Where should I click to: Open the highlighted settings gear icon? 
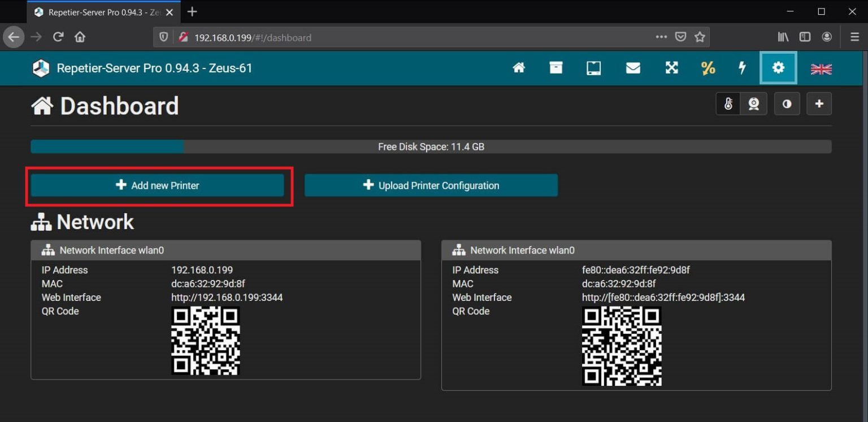tap(778, 68)
